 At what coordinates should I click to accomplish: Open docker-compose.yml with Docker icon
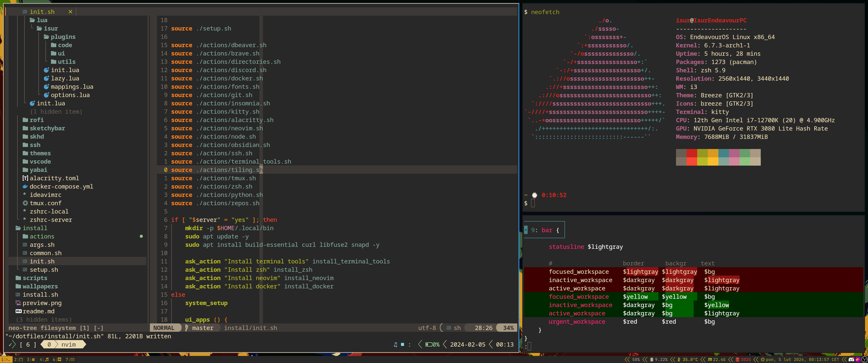pyautogui.click(x=61, y=187)
